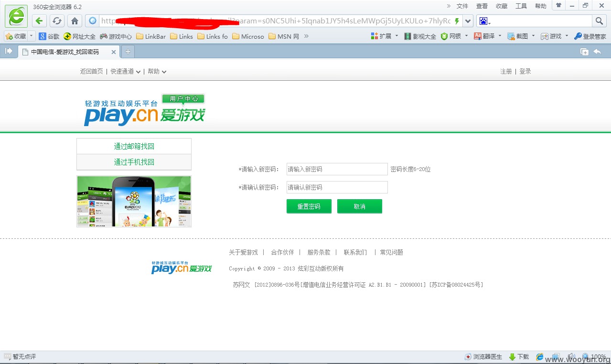
Task: Open the 截图 screenshot dropdown
Action: (521, 36)
